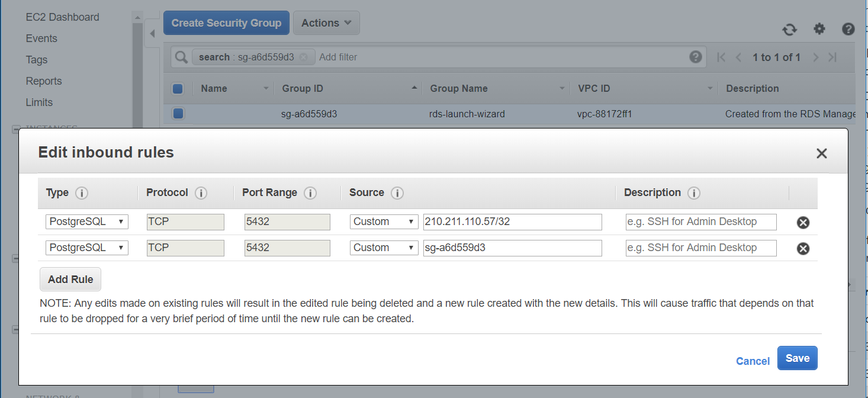
Task: Click the Add Rule button
Action: click(70, 280)
